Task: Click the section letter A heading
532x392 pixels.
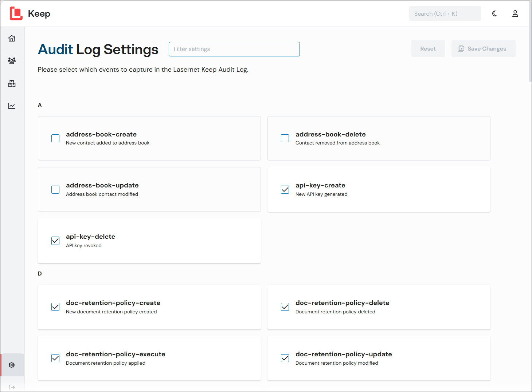Action: tap(40, 105)
